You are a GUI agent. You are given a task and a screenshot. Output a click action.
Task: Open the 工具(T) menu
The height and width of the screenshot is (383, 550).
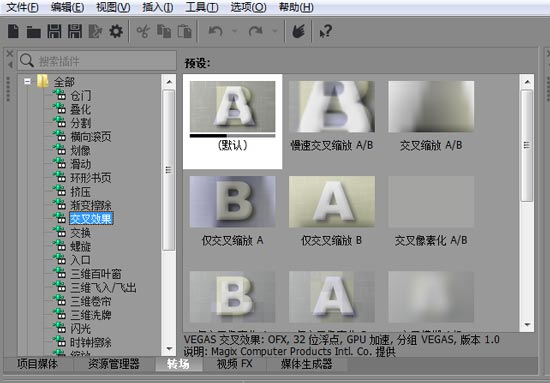(x=202, y=7)
